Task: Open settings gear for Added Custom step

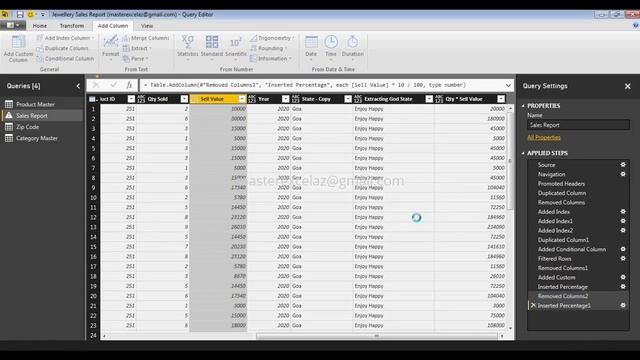Action: pos(623,277)
